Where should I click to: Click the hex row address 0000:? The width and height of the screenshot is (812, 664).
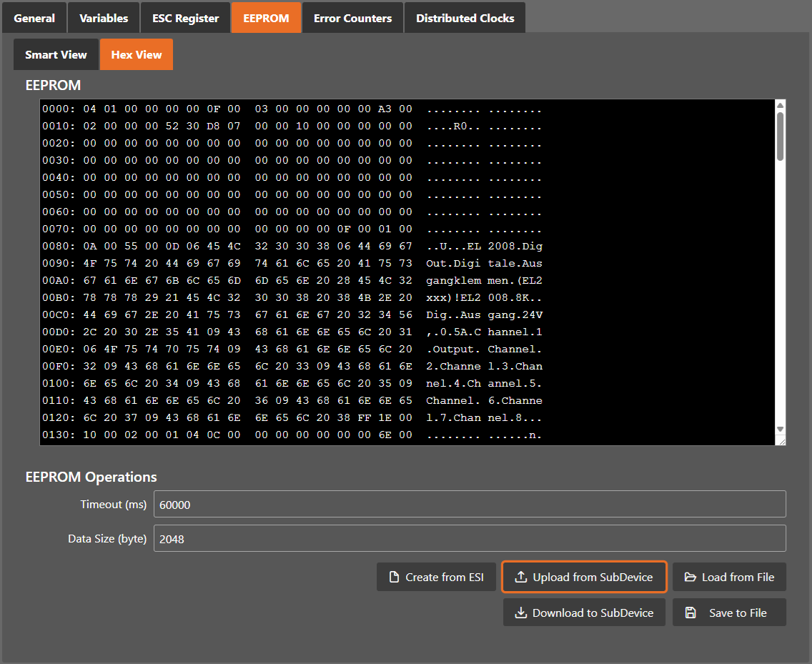tap(59, 109)
